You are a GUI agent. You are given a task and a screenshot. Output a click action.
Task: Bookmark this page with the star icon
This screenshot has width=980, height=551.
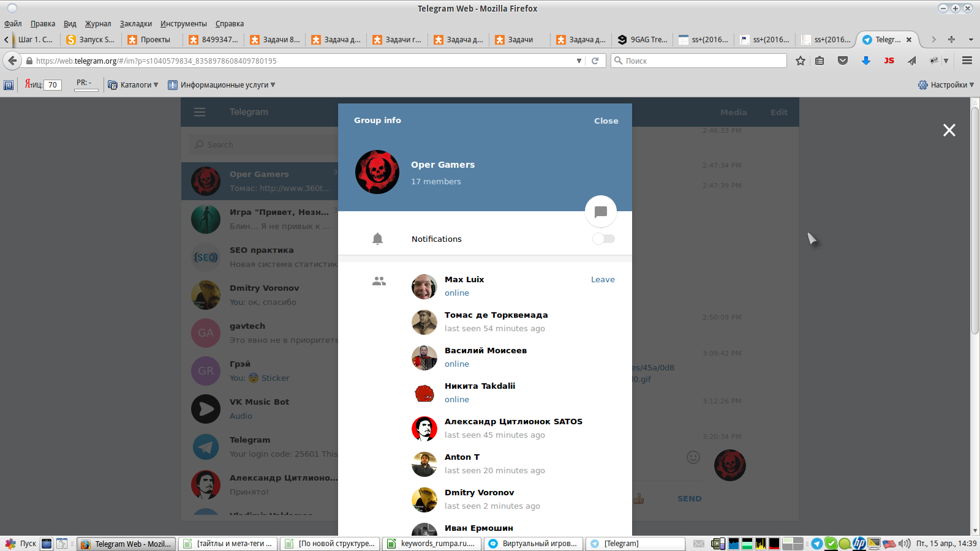click(x=800, y=61)
